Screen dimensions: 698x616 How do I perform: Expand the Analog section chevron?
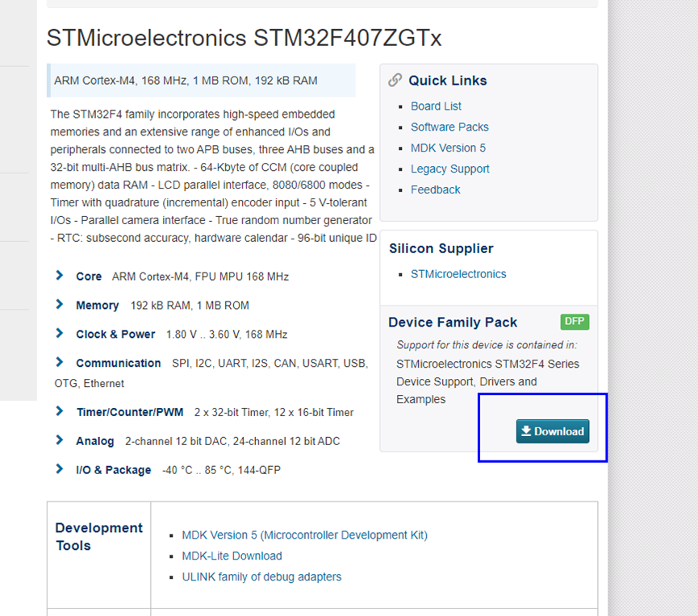(59, 440)
